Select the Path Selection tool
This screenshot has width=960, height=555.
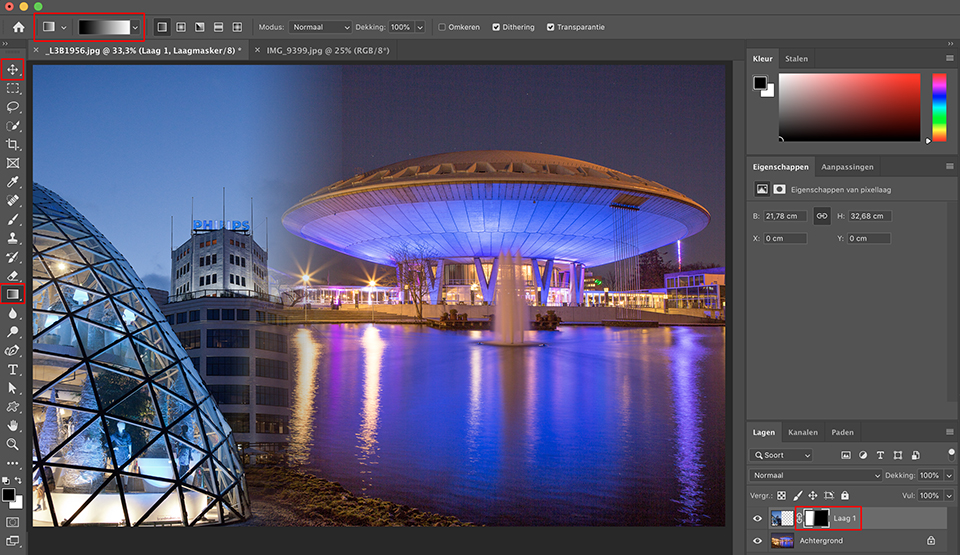click(x=12, y=388)
